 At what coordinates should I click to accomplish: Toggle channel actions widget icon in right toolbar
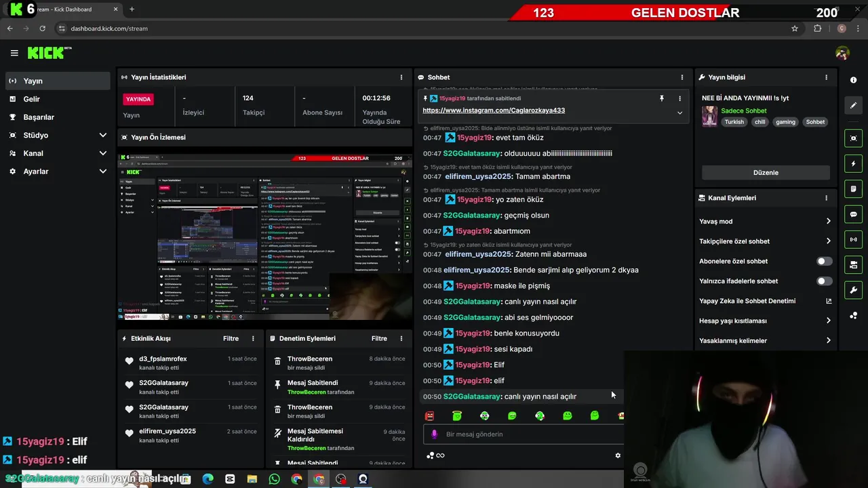point(853,264)
